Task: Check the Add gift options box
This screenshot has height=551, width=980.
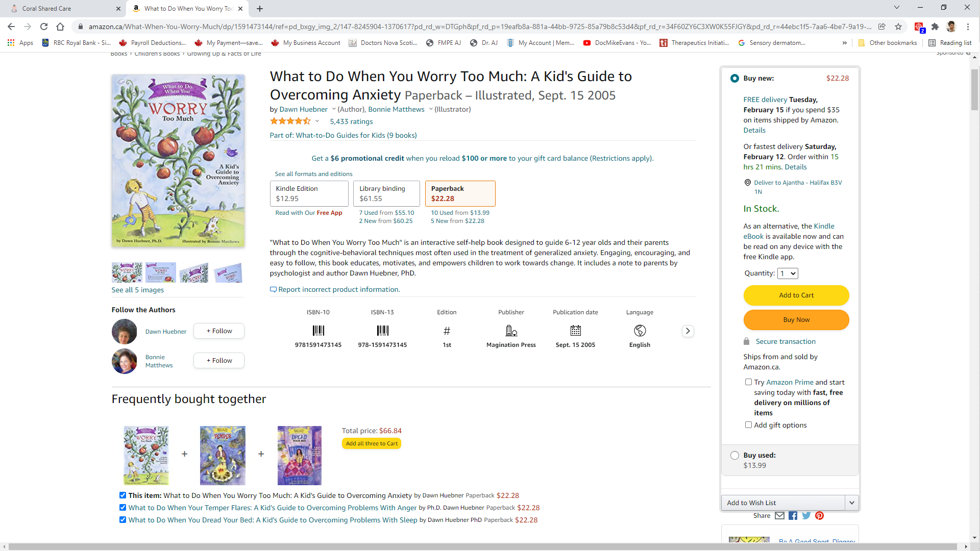Action: (x=748, y=425)
